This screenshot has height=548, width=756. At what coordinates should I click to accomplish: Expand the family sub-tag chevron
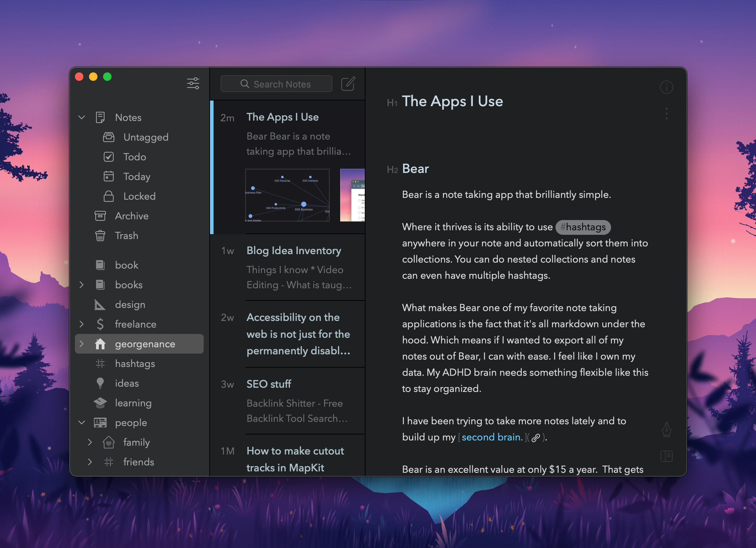coord(90,442)
